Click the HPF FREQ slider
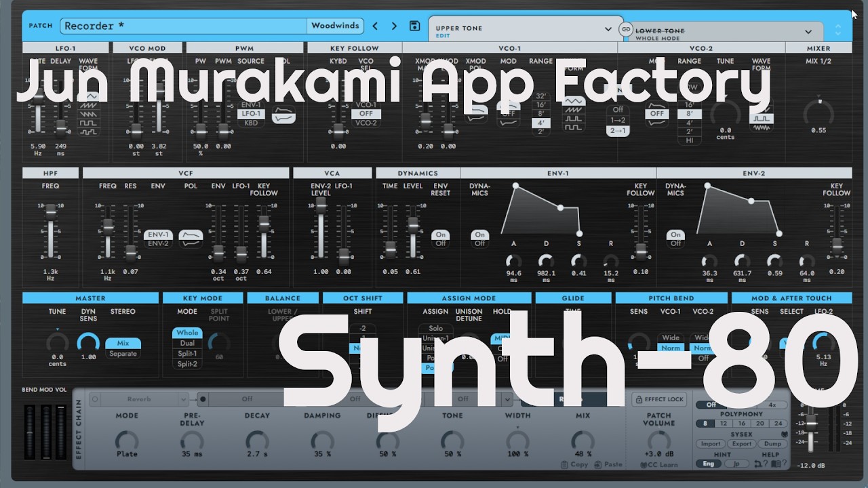This screenshot has width=868, height=488. 50,232
